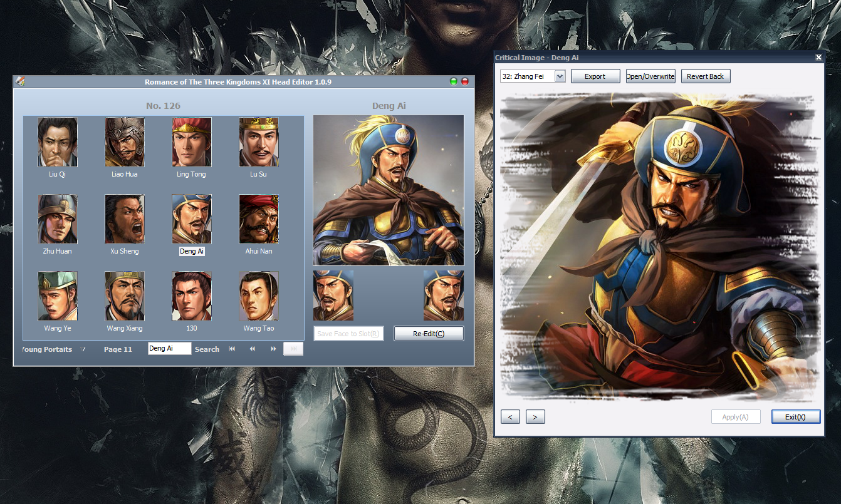Select Ahui Nan portrait thumbnail
The image size is (841, 504).
258,219
